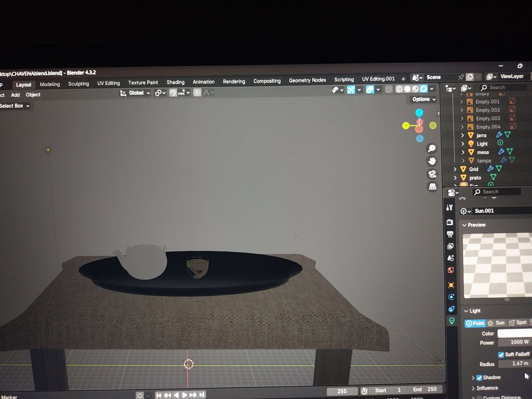
Task: Click the light Color swatch
Action: point(515,333)
